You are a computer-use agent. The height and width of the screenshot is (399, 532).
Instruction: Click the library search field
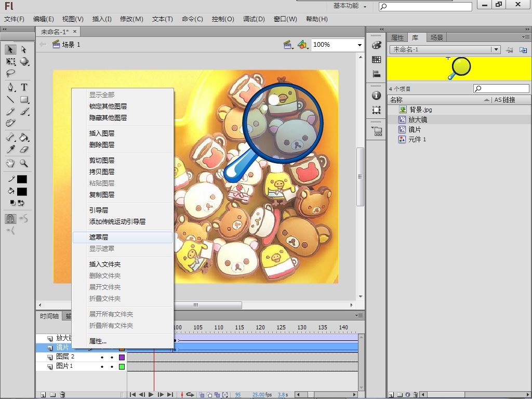[x=501, y=88]
